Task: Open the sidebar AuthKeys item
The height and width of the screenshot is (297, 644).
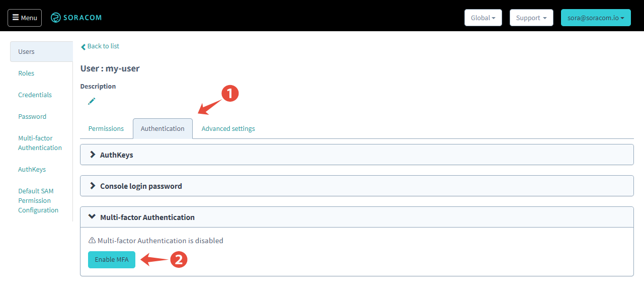Action: (x=32, y=169)
